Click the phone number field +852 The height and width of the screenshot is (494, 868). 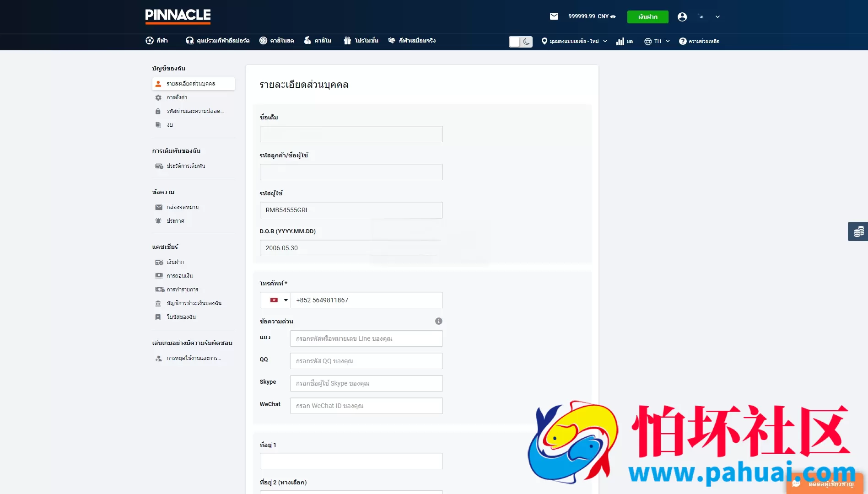(367, 300)
